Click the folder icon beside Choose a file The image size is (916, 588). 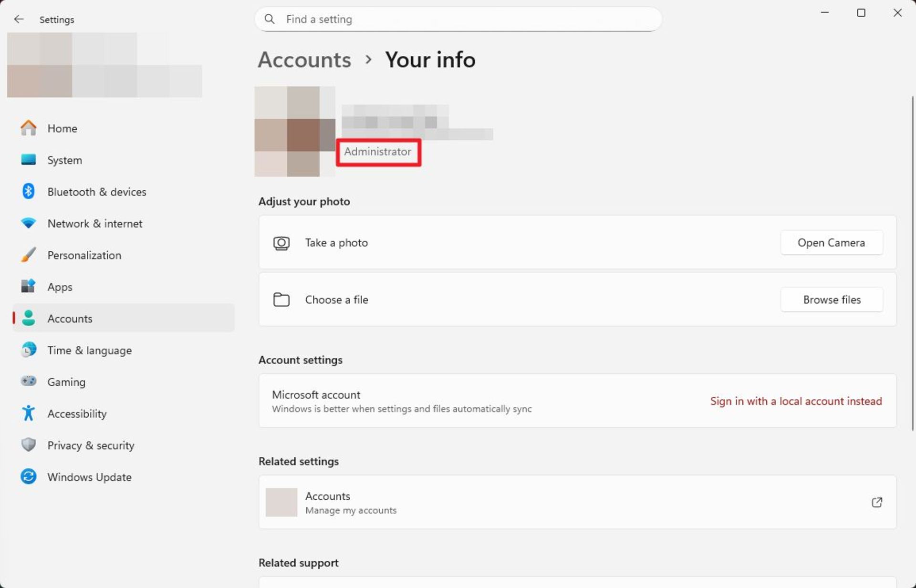click(281, 299)
